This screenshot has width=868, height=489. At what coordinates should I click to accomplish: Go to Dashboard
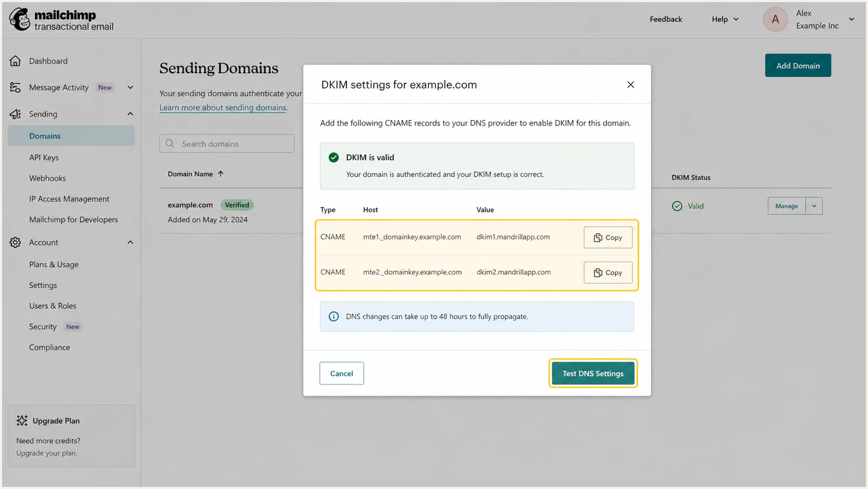[x=48, y=61]
